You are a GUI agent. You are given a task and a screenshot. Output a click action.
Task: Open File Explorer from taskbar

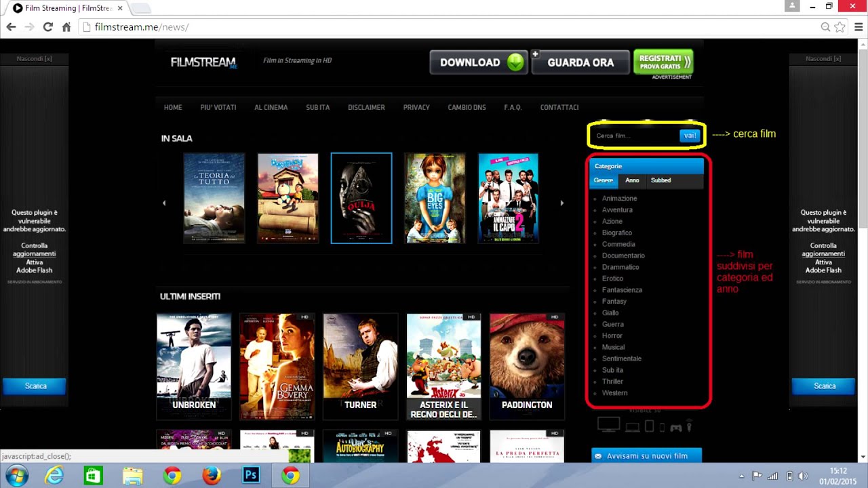pyautogui.click(x=133, y=476)
